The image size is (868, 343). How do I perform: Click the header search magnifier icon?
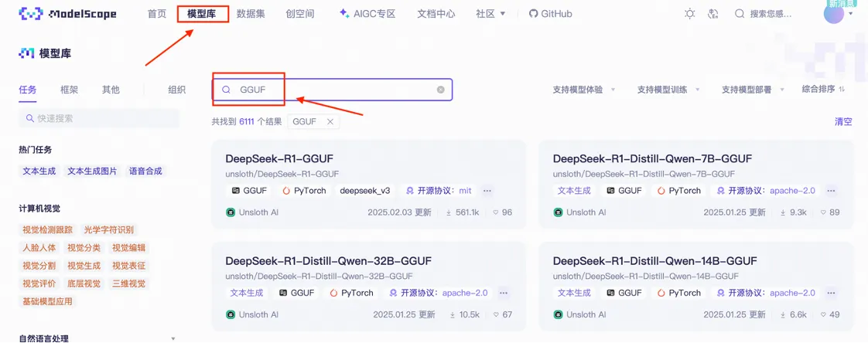click(x=740, y=14)
